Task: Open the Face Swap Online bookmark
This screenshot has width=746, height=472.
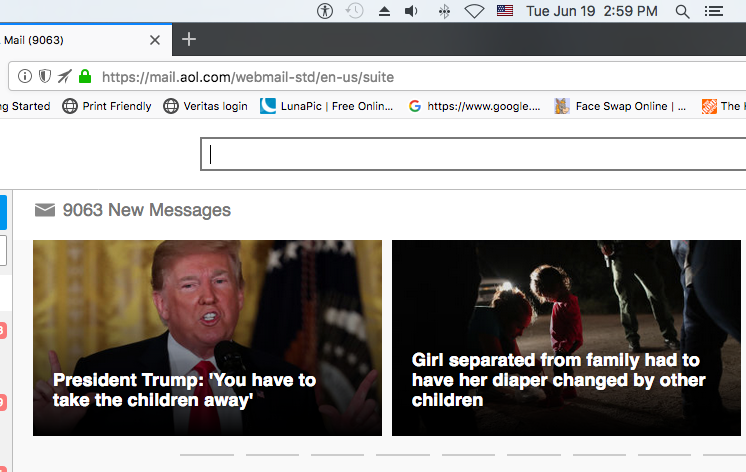Action: (620, 106)
